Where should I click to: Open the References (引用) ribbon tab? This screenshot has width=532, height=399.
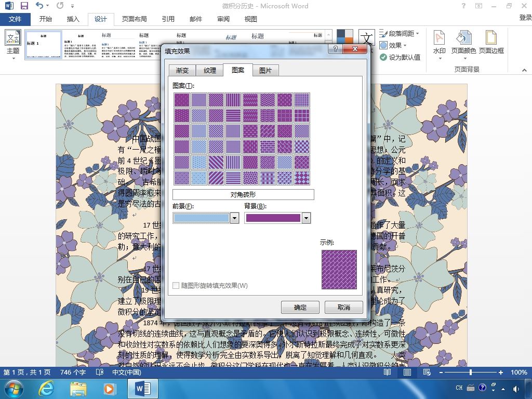(168, 19)
